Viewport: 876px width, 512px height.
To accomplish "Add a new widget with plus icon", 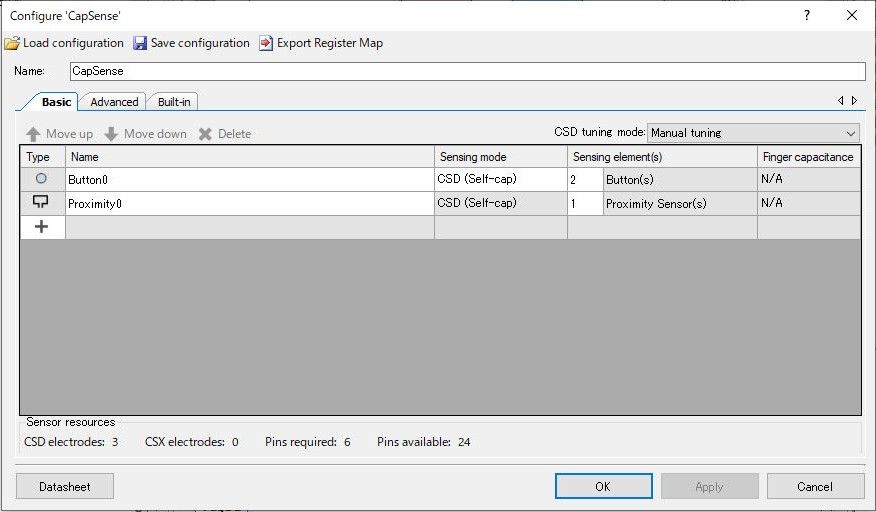I will pyautogui.click(x=41, y=226).
